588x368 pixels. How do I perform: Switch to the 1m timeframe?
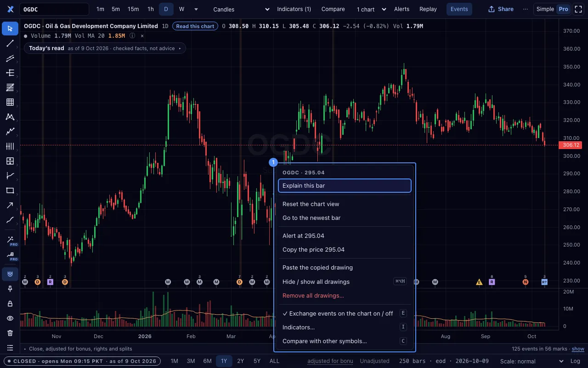pos(100,9)
